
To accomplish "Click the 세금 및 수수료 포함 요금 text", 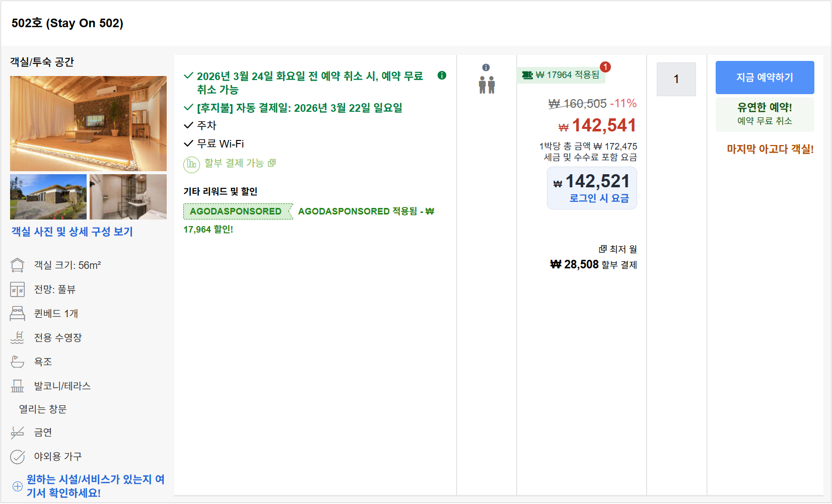I will click(x=590, y=157).
